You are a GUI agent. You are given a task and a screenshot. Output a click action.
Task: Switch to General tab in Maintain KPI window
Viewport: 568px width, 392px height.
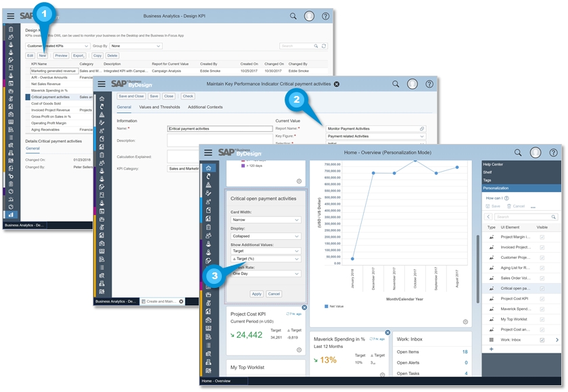[124, 107]
